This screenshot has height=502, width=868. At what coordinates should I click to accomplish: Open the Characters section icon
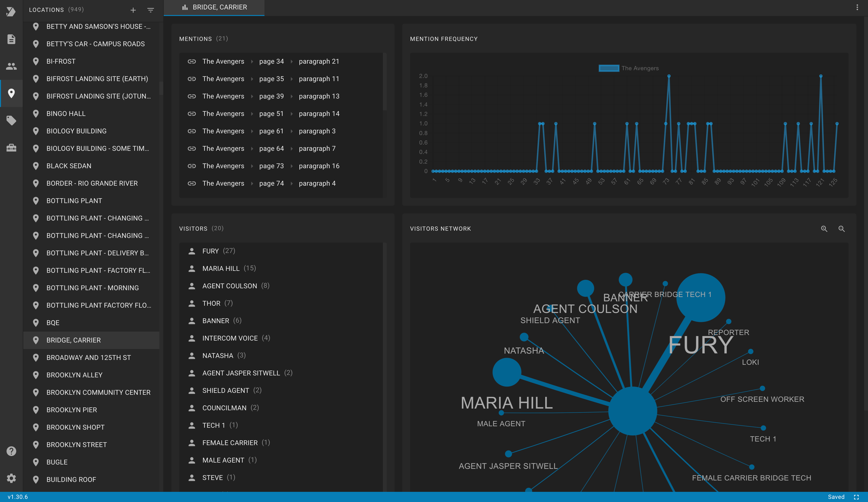11,66
